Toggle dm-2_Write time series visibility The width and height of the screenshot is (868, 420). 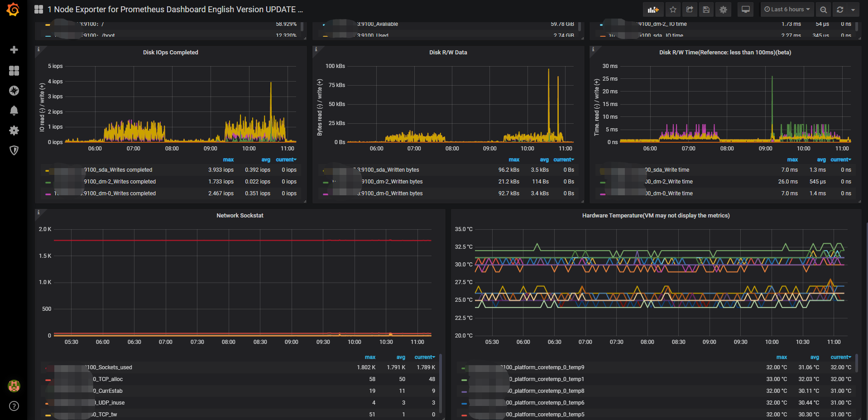tap(669, 182)
